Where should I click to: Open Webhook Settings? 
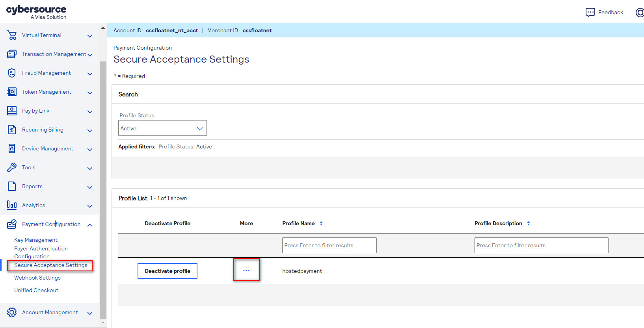coord(37,278)
